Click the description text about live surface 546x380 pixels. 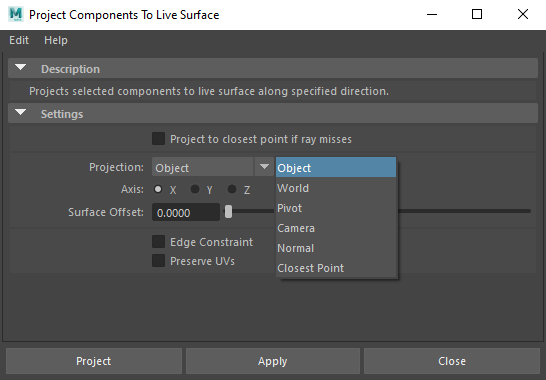[x=209, y=91]
